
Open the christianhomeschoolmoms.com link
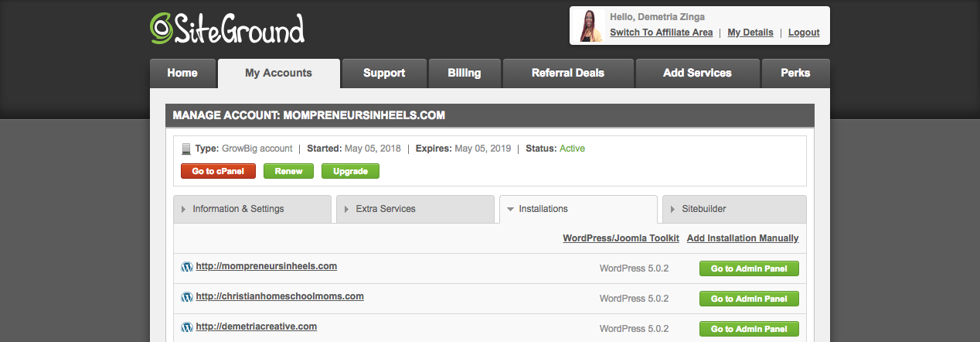[280, 296]
